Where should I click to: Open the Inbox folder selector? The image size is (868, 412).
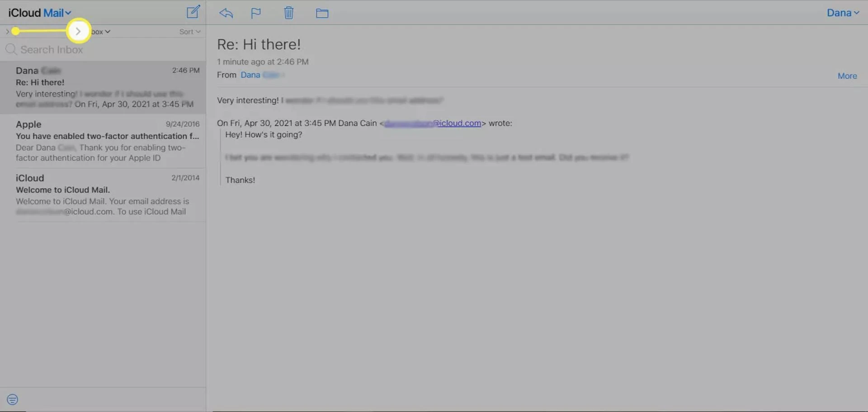point(99,31)
